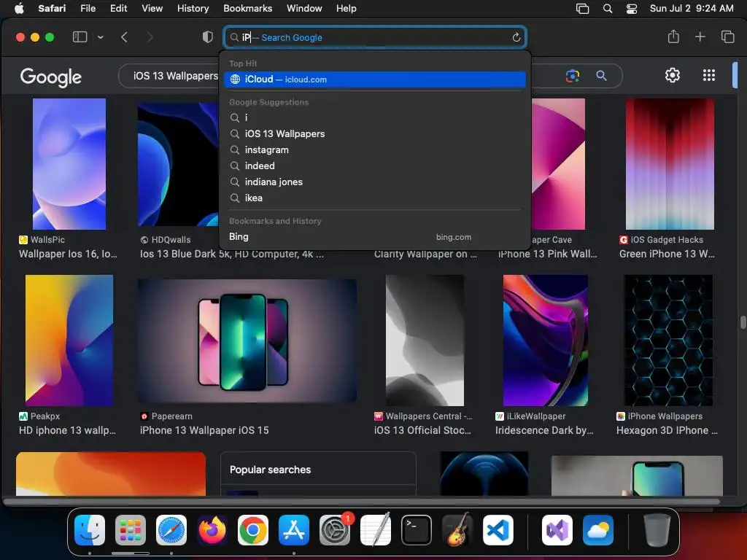Image resolution: width=747 pixels, height=560 pixels.
Task: Open the File menu
Action: click(88, 9)
